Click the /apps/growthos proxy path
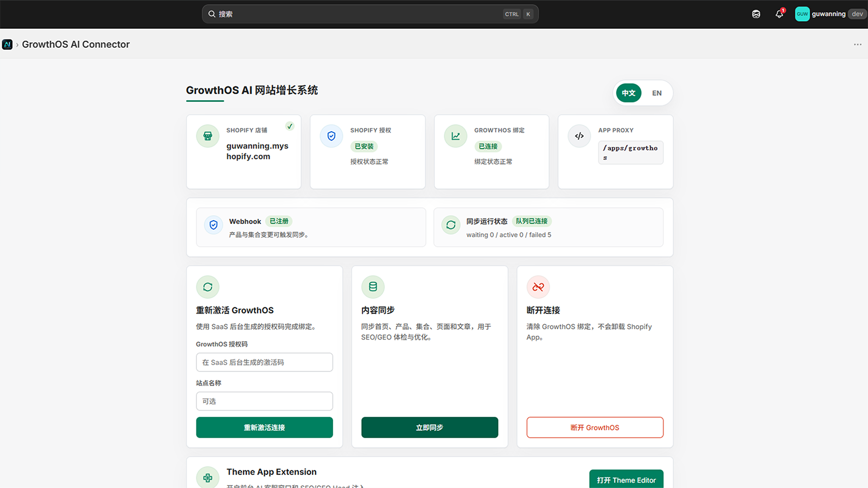The height and width of the screenshot is (488, 868). [x=630, y=152]
